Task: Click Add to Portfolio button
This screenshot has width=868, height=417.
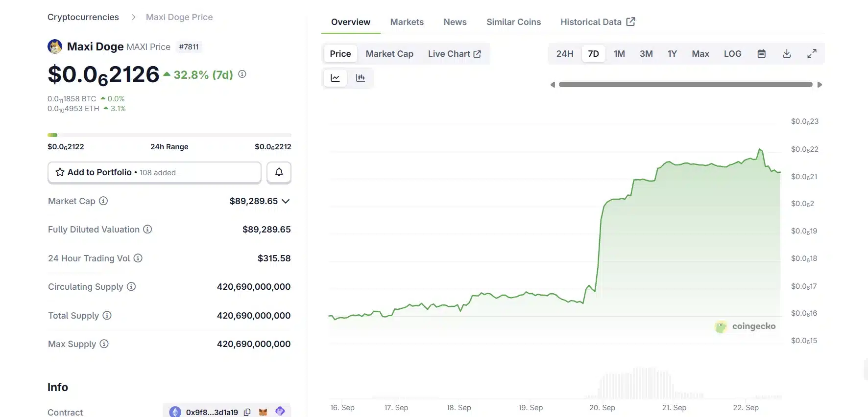Action: point(154,172)
